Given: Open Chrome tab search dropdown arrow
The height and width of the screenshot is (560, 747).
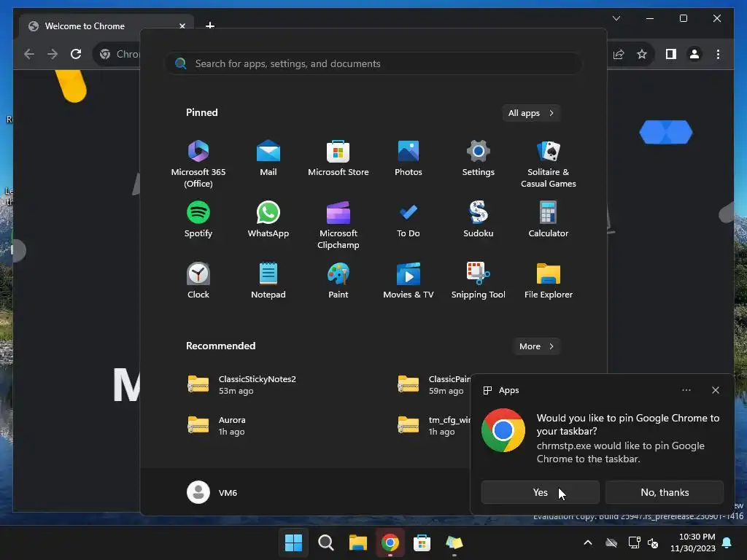Looking at the screenshot, I should click(616, 18).
